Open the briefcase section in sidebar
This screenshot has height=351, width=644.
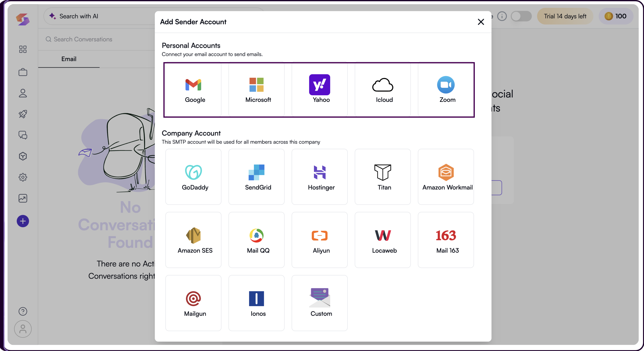point(23,72)
